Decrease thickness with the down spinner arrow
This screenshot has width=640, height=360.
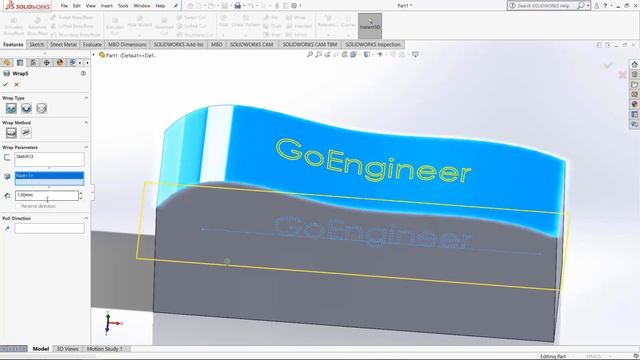(81, 198)
